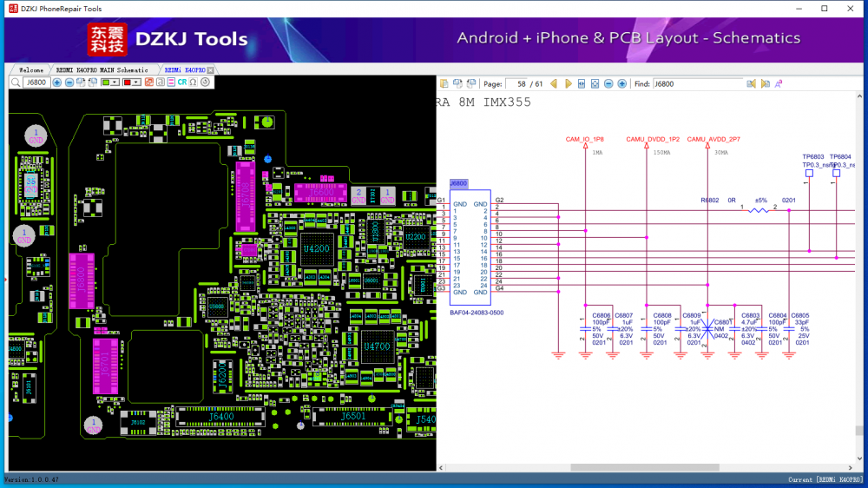
Task: Select highlighted J6800 label in schematic
Action: click(x=458, y=183)
